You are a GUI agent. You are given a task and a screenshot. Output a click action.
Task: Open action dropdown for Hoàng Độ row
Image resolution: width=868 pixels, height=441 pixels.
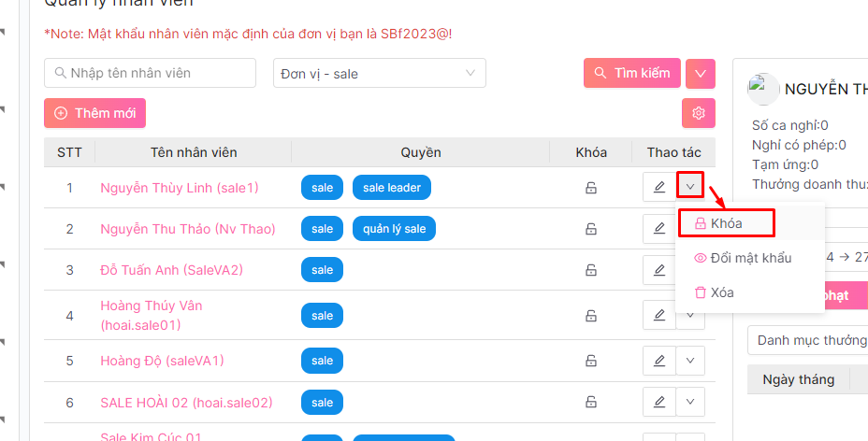point(690,361)
